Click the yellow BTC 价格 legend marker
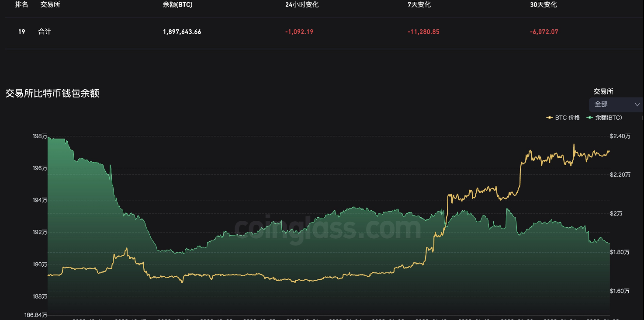644x320 pixels. (x=550, y=118)
